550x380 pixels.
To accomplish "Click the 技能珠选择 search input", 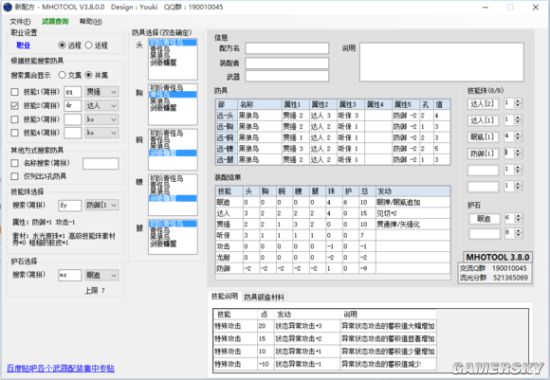I will coord(70,205).
